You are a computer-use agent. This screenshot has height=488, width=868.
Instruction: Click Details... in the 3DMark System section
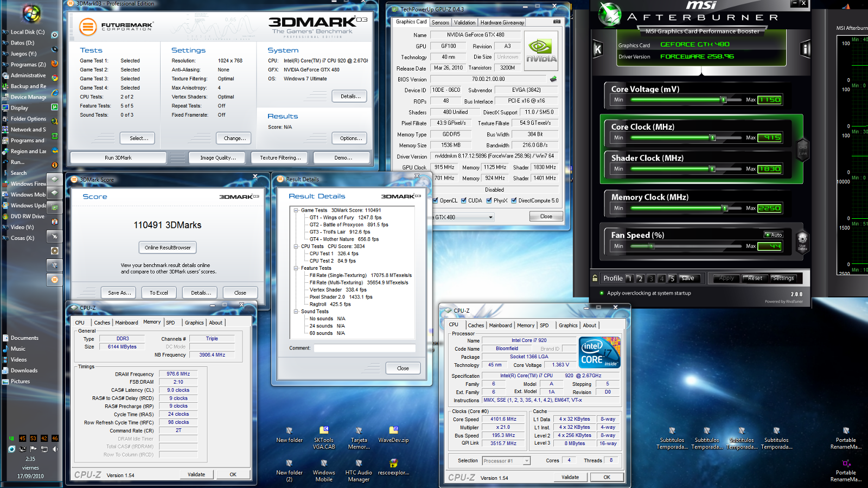(x=350, y=96)
